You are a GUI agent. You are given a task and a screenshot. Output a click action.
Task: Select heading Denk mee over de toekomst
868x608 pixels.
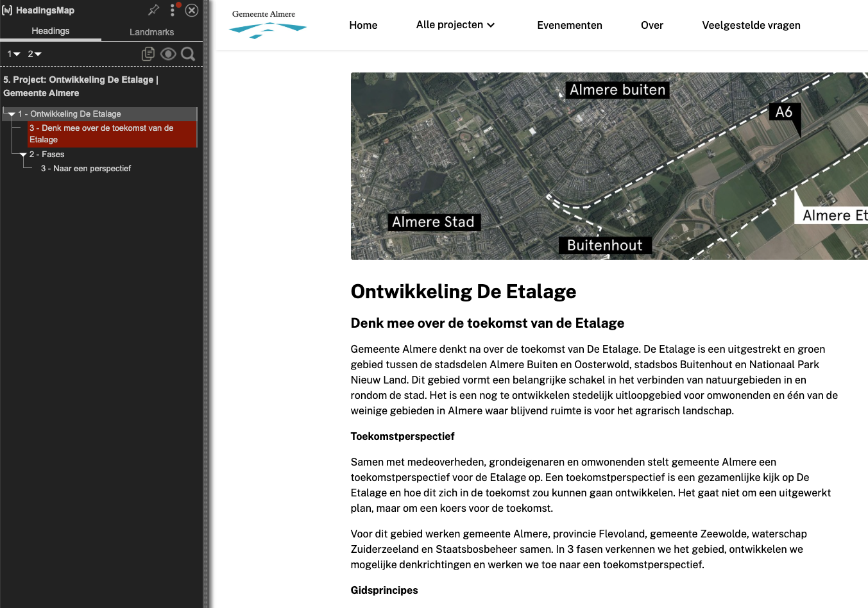point(112,134)
